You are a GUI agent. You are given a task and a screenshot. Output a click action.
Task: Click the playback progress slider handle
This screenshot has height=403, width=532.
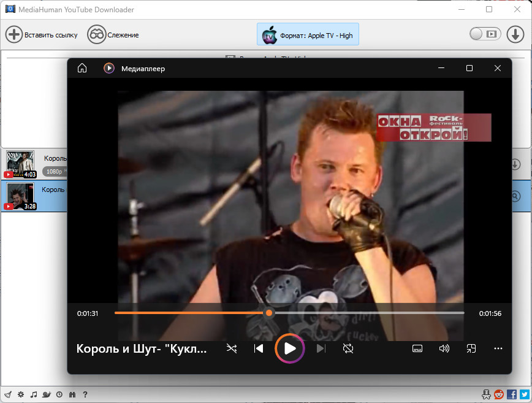click(269, 313)
